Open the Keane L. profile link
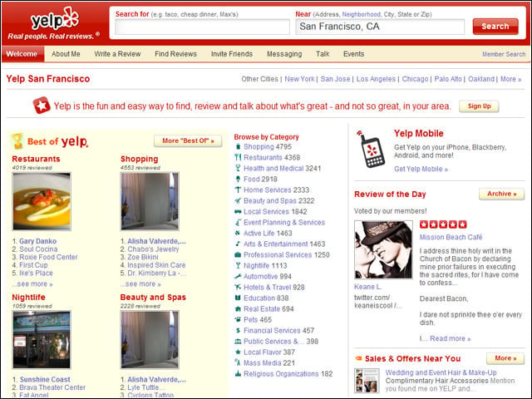The image size is (532, 399). 367,287
